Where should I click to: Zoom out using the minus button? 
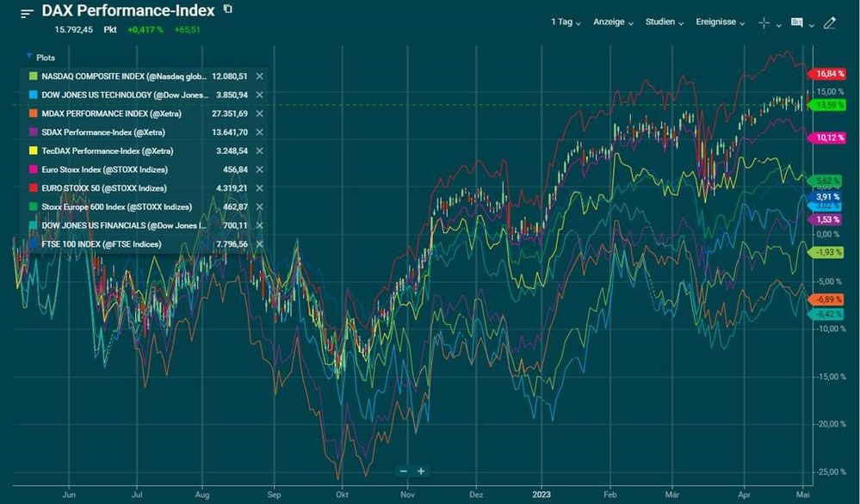(x=403, y=470)
